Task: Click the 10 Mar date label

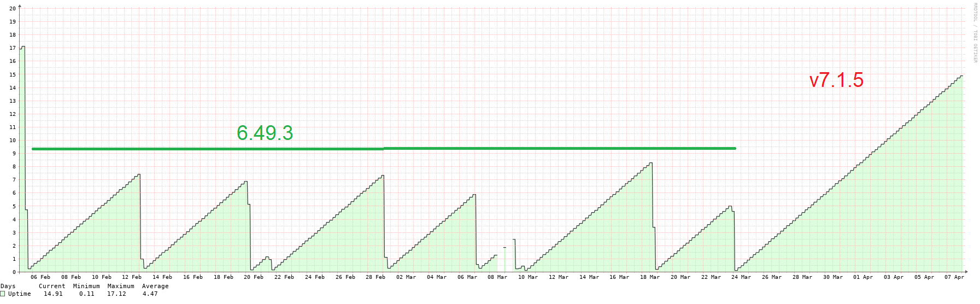Action: tap(528, 277)
